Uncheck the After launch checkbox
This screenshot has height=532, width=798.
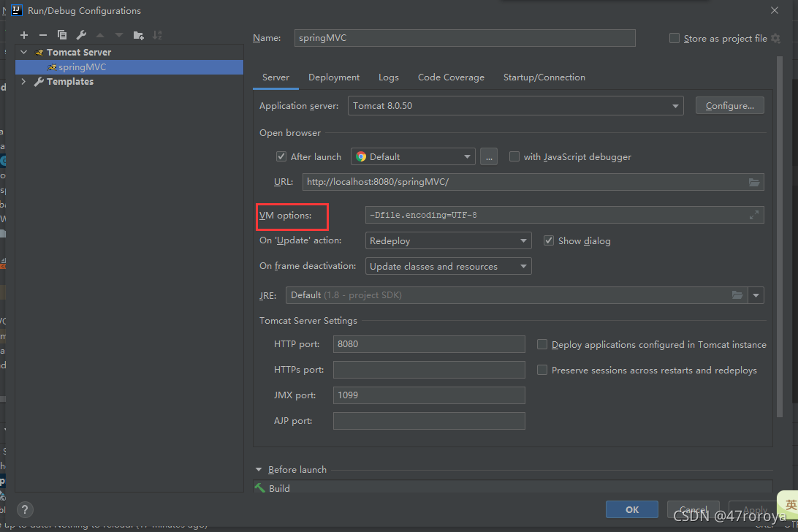pos(281,157)
